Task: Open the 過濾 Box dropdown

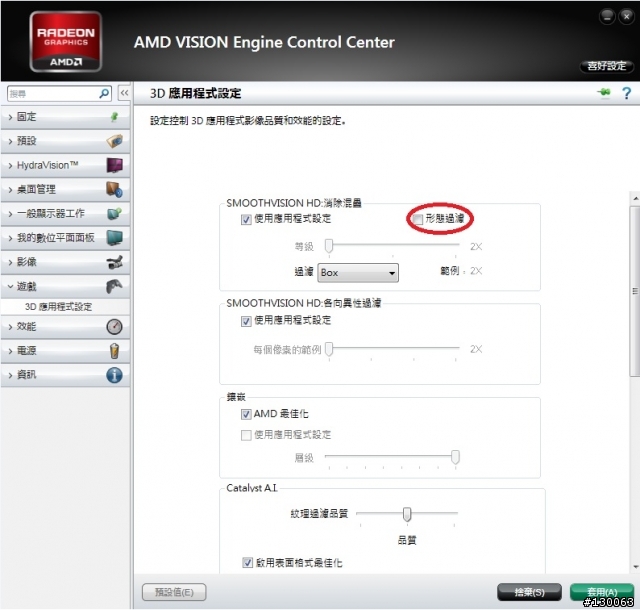Action: point(358,273)
